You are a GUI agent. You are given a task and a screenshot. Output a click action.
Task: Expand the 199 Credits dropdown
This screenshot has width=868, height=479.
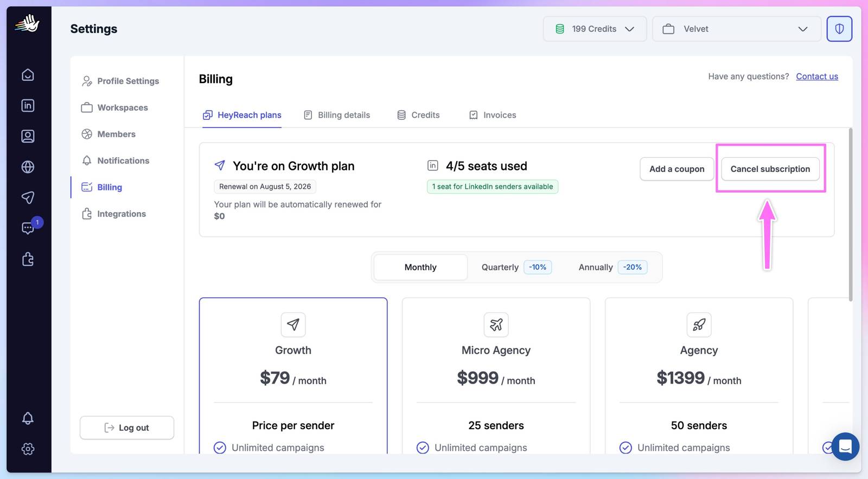click(595, 29)
